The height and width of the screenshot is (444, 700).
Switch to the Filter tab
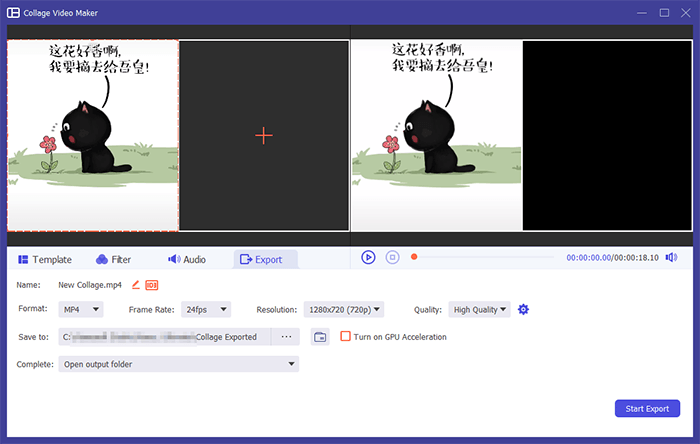113,259
